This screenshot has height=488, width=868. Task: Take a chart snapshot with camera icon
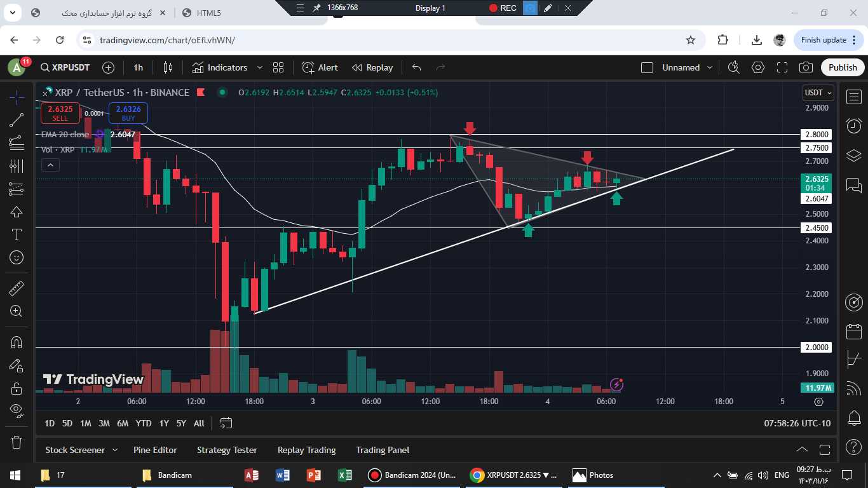click(x=806, y=67)
